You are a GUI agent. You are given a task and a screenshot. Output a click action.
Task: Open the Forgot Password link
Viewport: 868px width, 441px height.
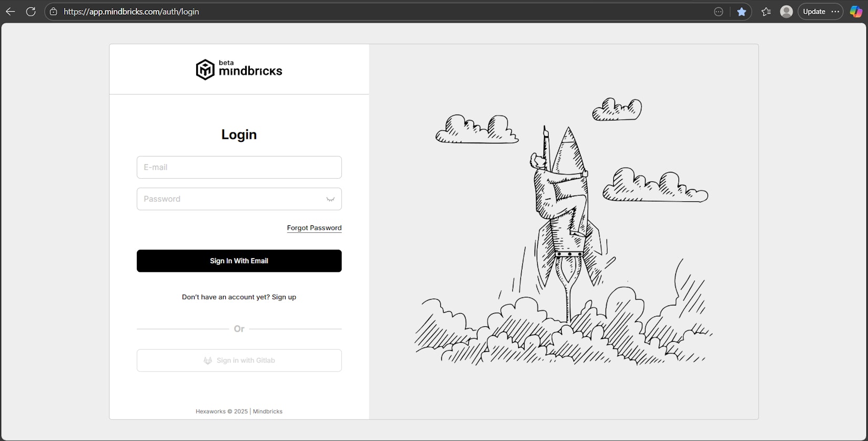pyautogui.click(x=314, y=228)
